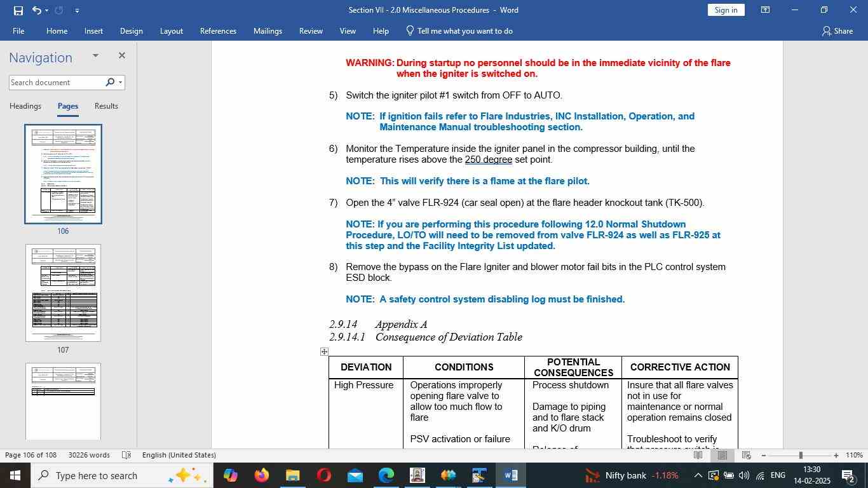This screenshot has width=868, height=488.
Task: Click the Sign in button
Action: point(726,10)
